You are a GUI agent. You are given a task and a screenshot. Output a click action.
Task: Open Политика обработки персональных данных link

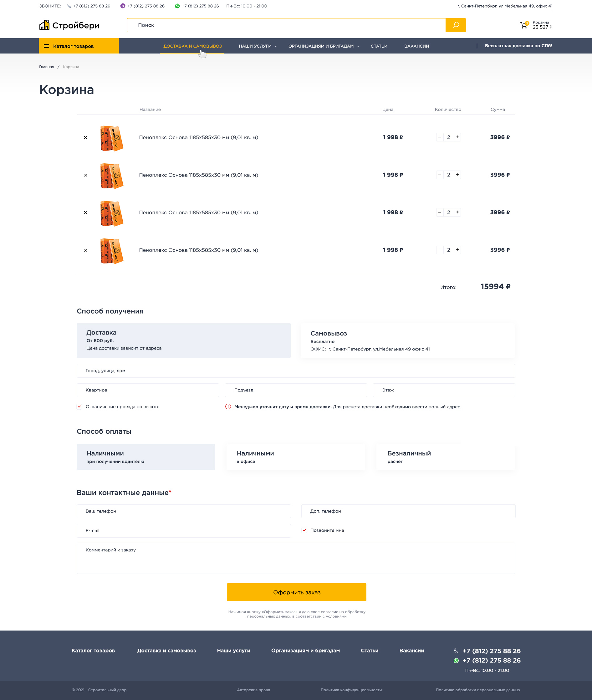[x=478, y=690]
